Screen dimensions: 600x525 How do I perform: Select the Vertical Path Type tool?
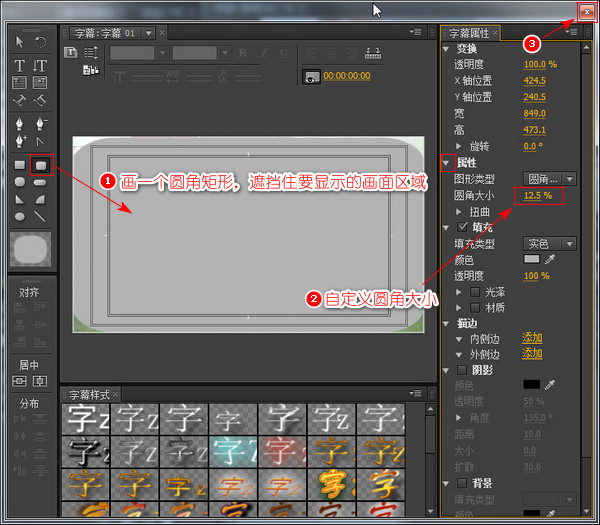(x=40, y=100)
